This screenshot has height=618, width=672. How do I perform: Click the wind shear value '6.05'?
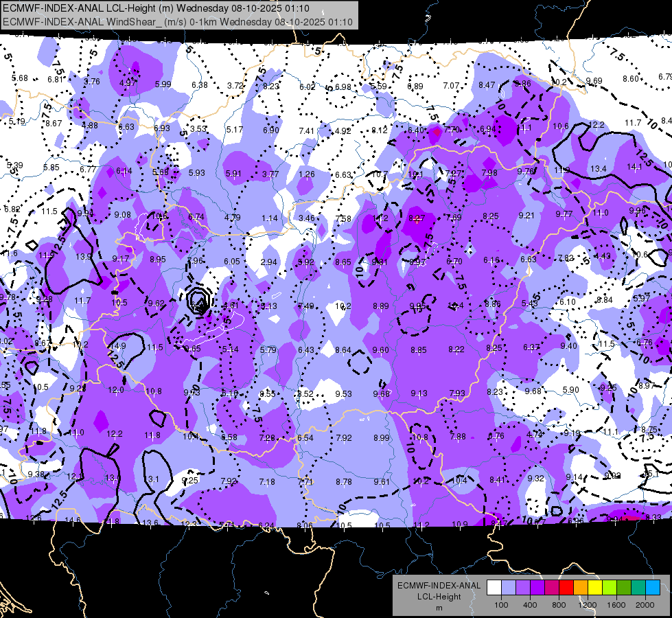pyautogui.click(x=232, y=261)
